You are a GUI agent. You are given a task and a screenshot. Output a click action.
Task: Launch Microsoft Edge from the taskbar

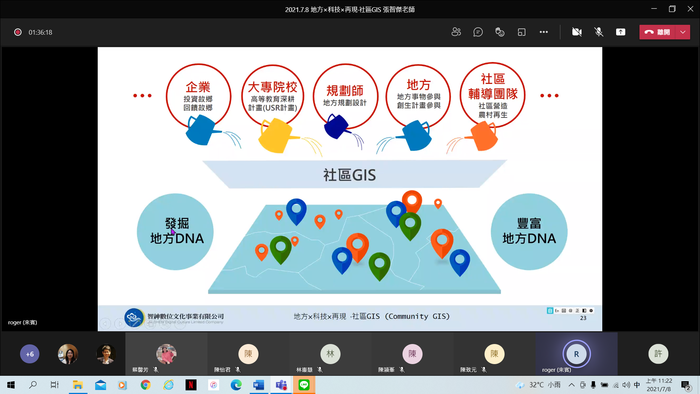click(x=236, y=385)
